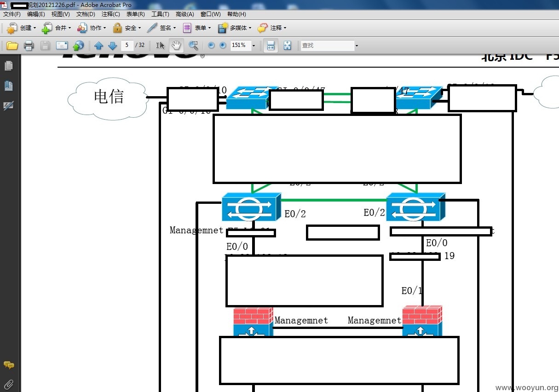Open the zoom level 151% dropdown

253,46
